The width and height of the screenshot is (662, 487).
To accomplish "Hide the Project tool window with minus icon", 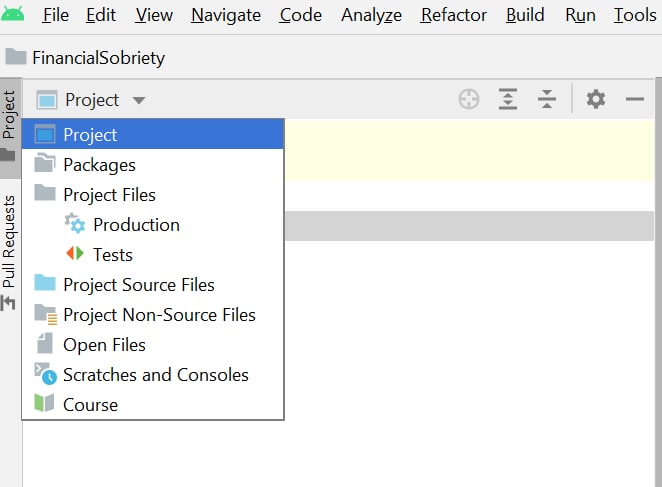I will pyautogui.click(x=635, y=100).
